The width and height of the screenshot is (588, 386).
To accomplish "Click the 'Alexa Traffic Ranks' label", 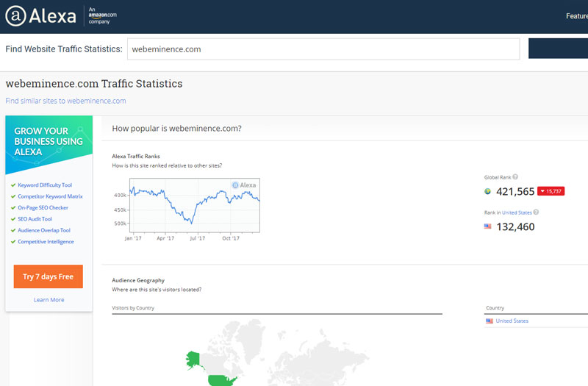I will tap(136, 156).
